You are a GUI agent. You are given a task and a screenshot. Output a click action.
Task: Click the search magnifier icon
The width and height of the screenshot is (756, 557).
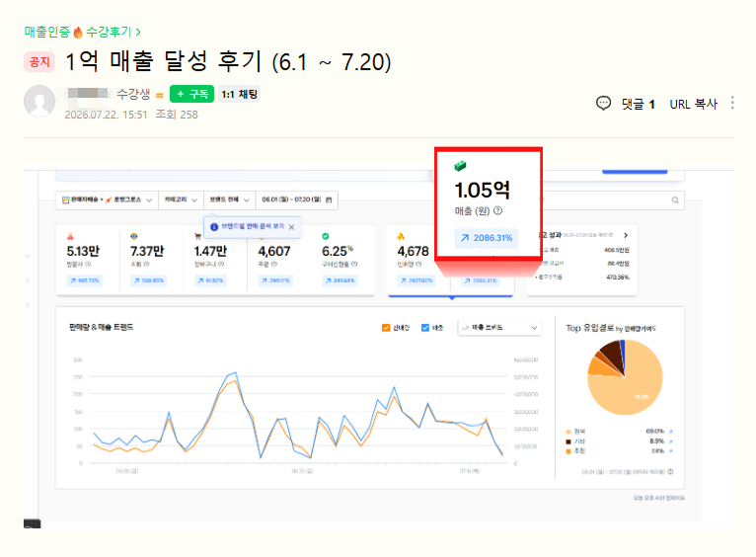675,200
